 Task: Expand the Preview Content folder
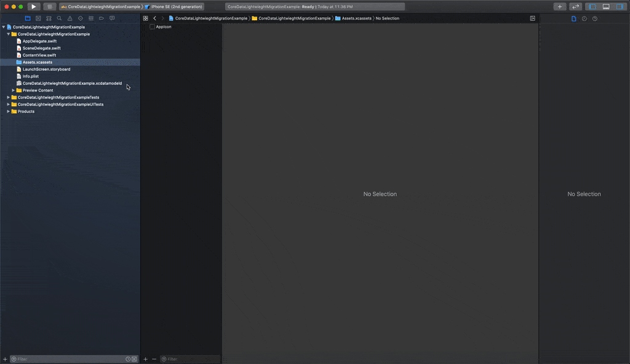click(x=13, y=90)
